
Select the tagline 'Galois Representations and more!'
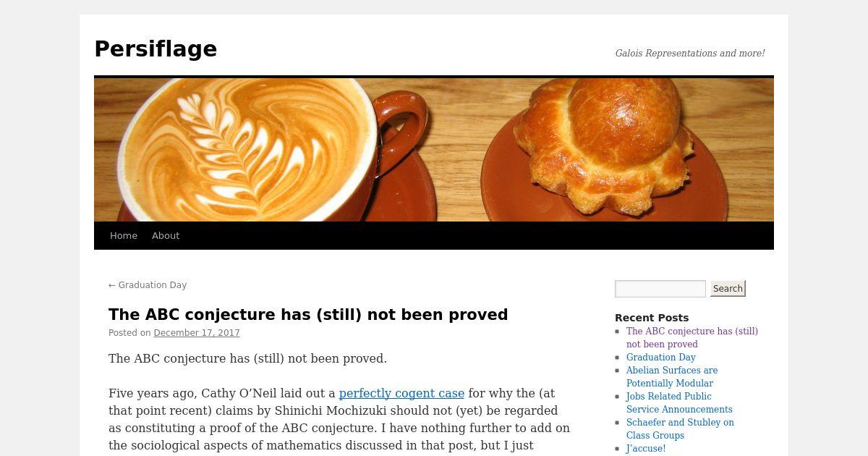(690, 54)
